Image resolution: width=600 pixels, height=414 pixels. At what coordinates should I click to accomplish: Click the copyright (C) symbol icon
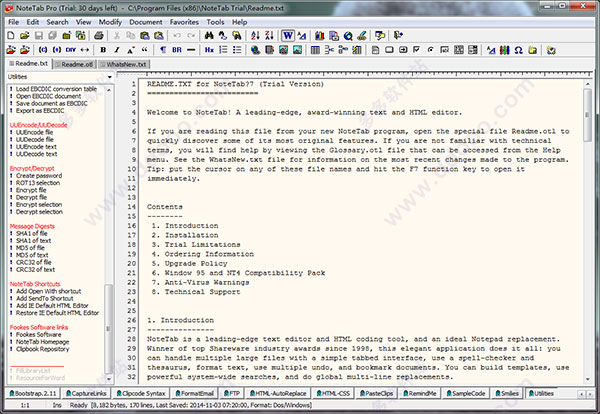click(43, 50)
